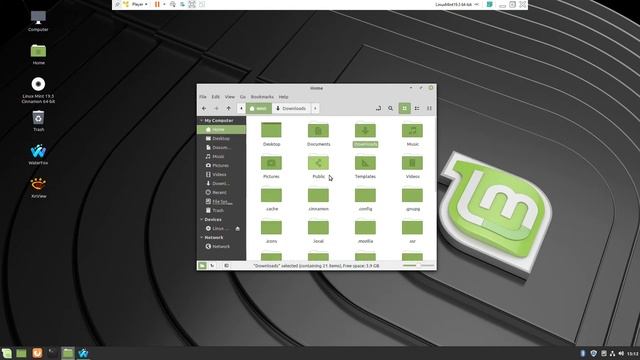
Task: Select Recent in the sidebar
Action: [x=221, y=192]
